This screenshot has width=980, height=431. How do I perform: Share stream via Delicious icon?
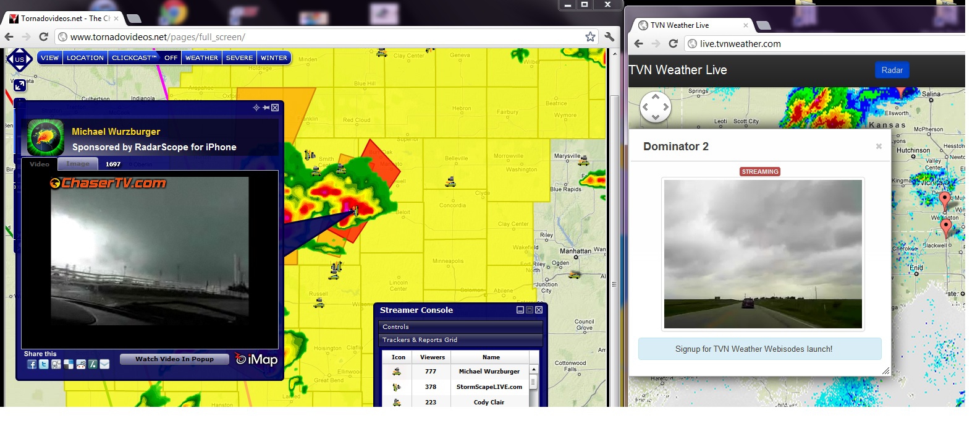point(69,364)
